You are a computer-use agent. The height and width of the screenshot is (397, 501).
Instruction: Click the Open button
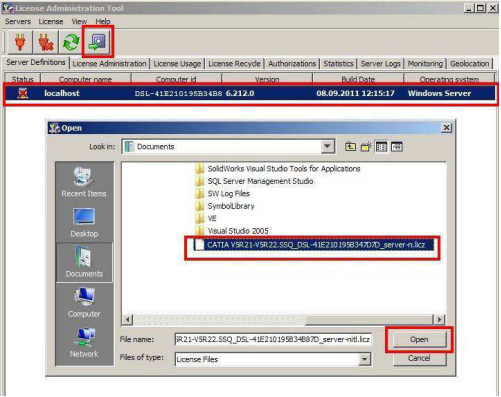click(x=419, y=339)
